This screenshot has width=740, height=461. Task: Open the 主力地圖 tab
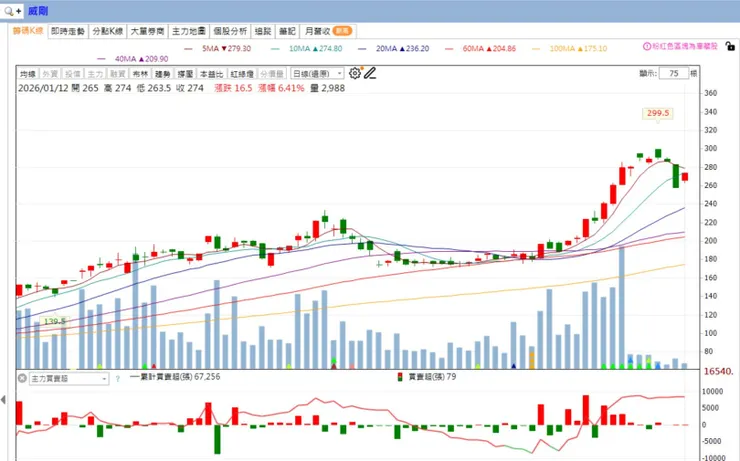click(189, 31)
